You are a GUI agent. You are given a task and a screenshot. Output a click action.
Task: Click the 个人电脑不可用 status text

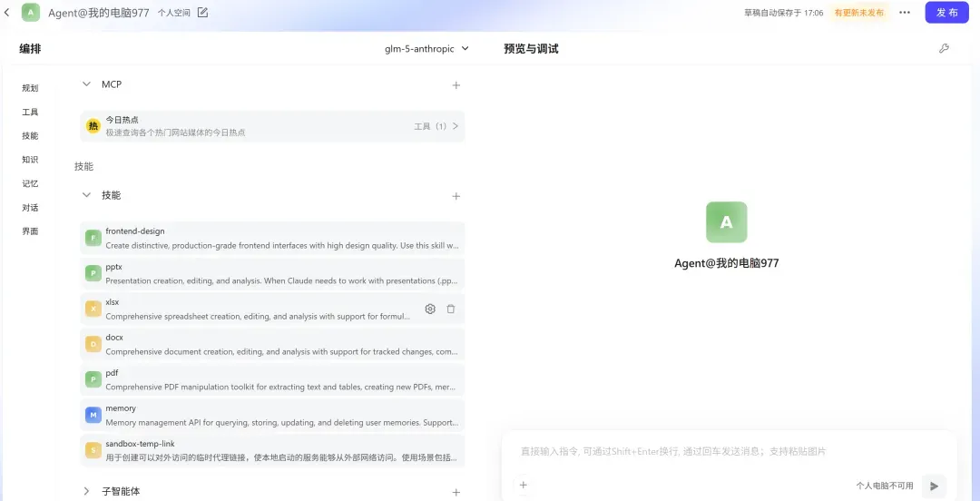coord(885,486)
